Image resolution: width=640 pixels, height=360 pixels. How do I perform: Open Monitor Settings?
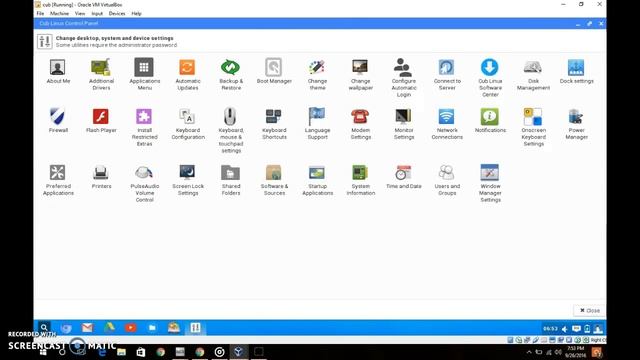(x=404, y=124)
